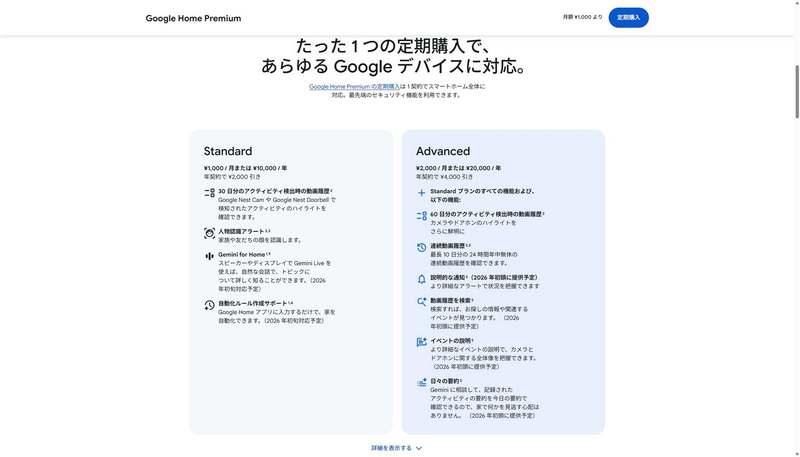
Task: Click the イベントの説明 icon
Action: pyautogui.click(x=421, y=342)
